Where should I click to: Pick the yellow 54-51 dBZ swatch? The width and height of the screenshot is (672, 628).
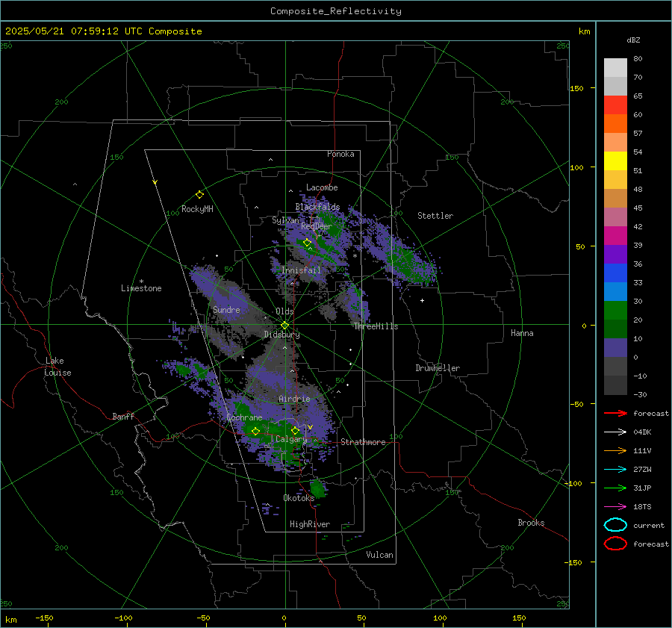click(615, 161)
